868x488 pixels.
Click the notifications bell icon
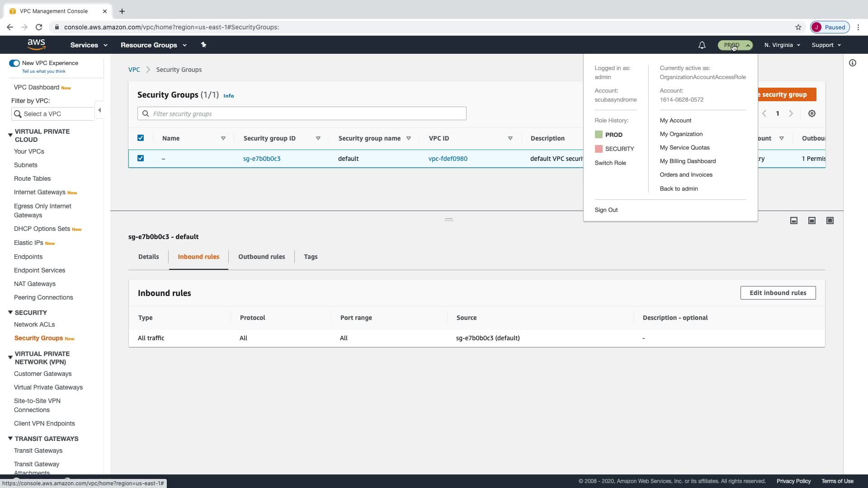(x=702, y=45)
